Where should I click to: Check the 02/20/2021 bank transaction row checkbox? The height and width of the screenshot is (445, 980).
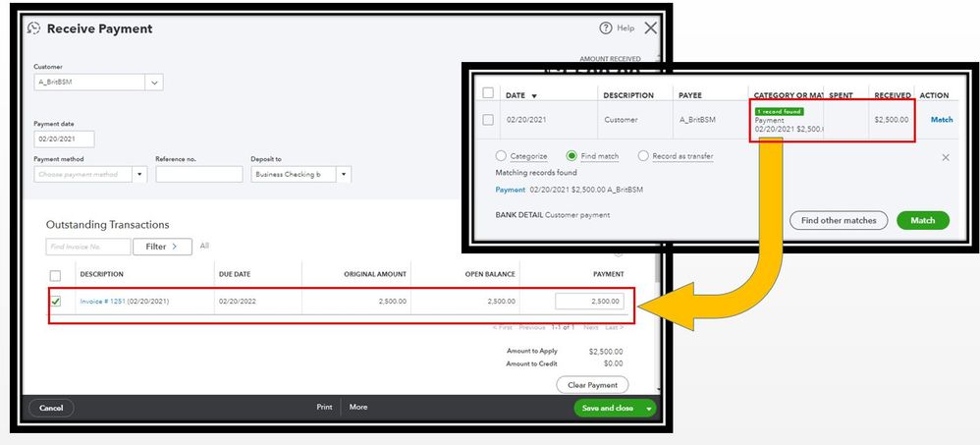click(488, 120)
